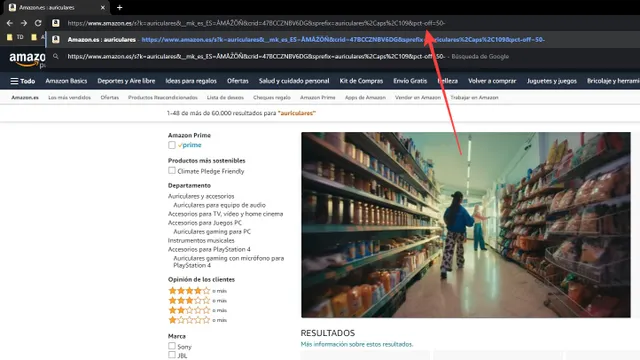Screen dimensions: 640x360
Task: Select the Búsqueda de Google suggestion
Action: coord(343,56)
